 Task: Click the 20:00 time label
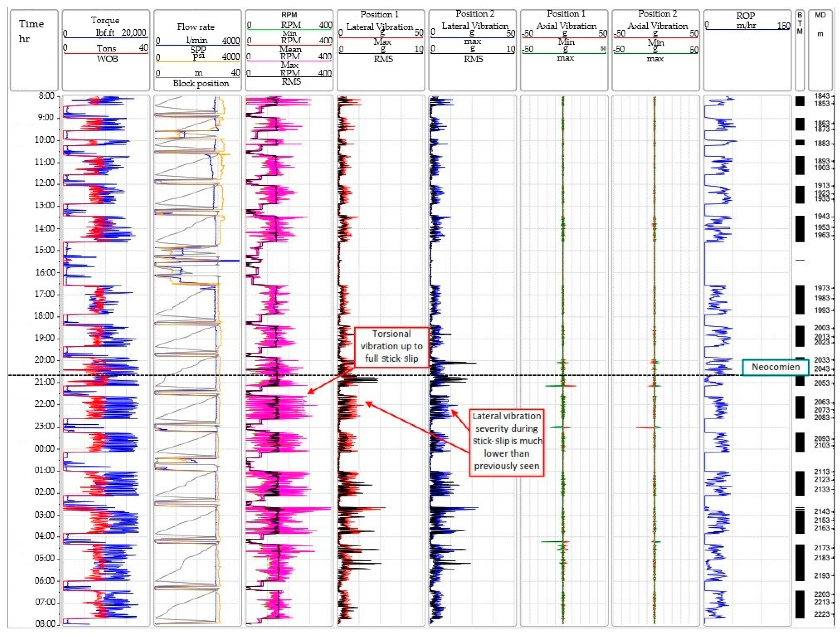[44, 359]
